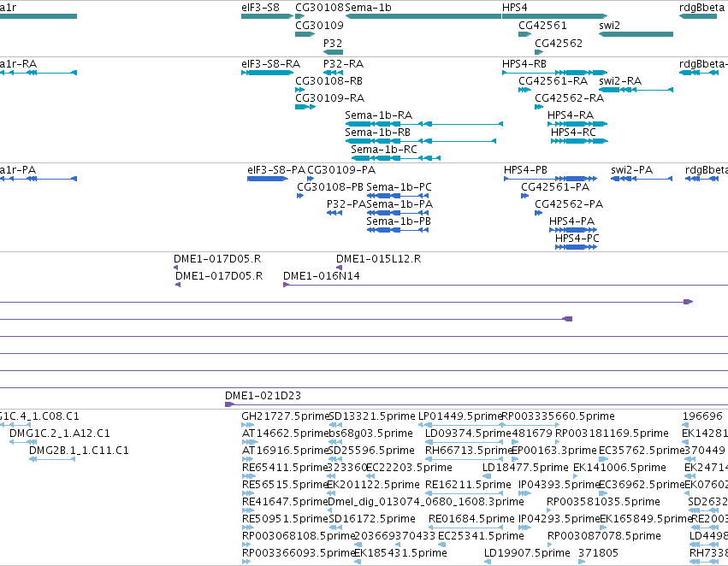Click the RP003335660.5prime EST
The image size is (728, 566).
(x=531, y=425)
